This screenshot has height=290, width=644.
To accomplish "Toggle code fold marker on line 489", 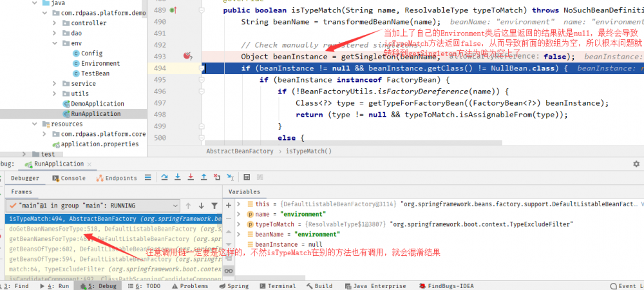I will pyautogui.click(x=202, y=10).
